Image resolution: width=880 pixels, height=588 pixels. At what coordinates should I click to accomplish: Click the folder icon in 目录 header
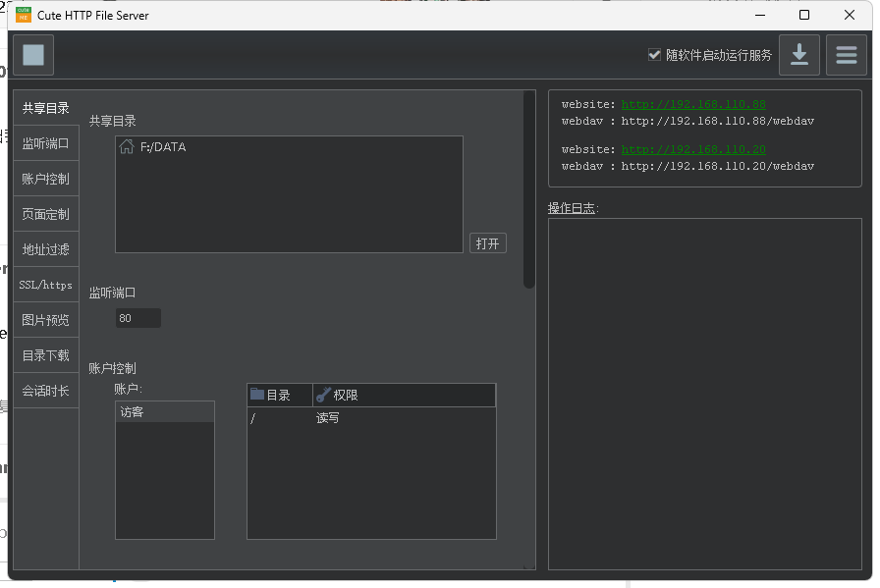[257, 395]
